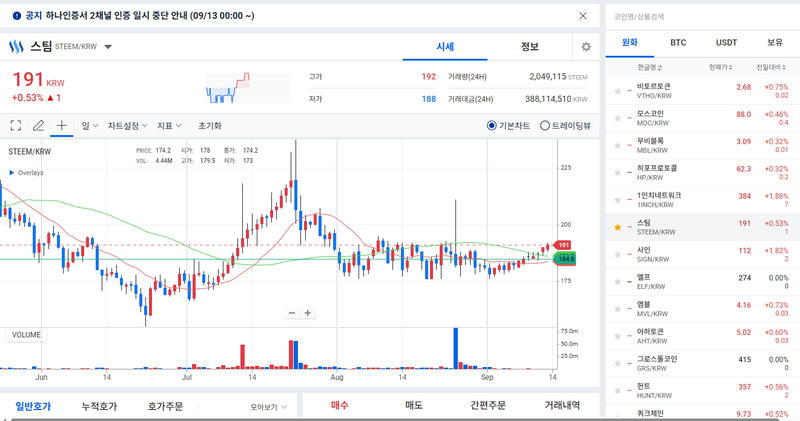Open 사인 SIGN/KRW row
This screenshot has height=421, width=800.
[x=703, y=254]
